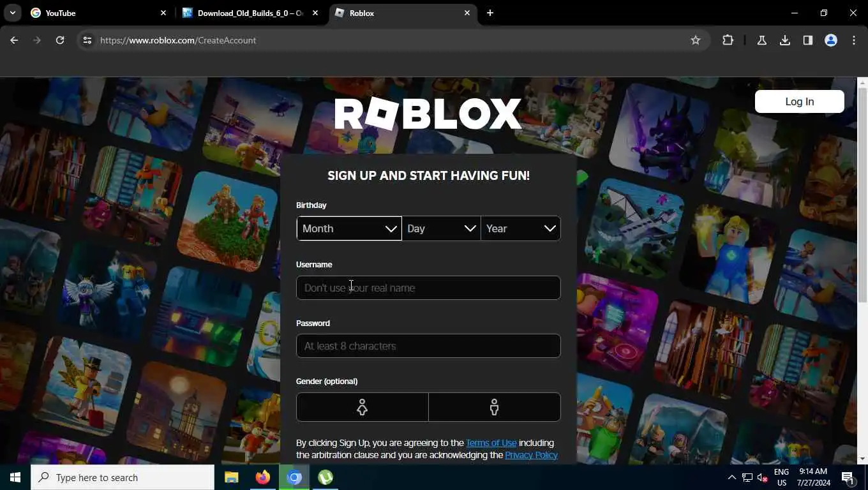Launch Firefox from the taskbar

coord(262,477)
